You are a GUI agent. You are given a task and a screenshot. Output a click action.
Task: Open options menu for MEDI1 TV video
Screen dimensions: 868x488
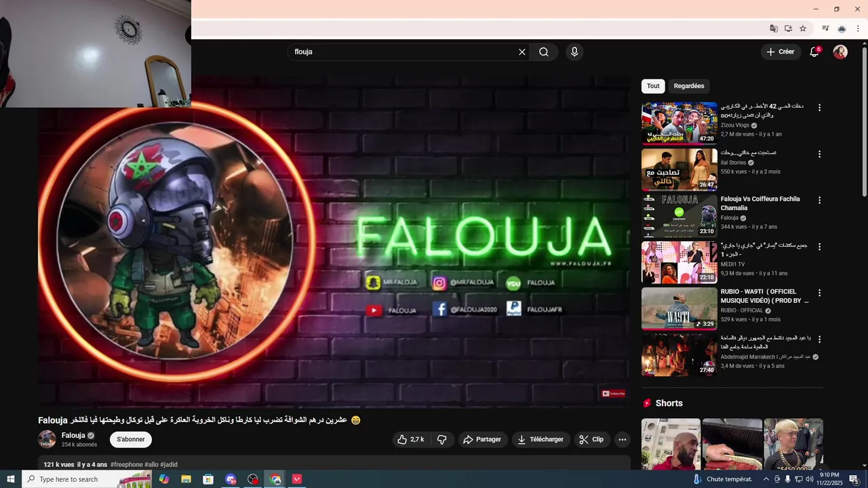coord(819,247)
